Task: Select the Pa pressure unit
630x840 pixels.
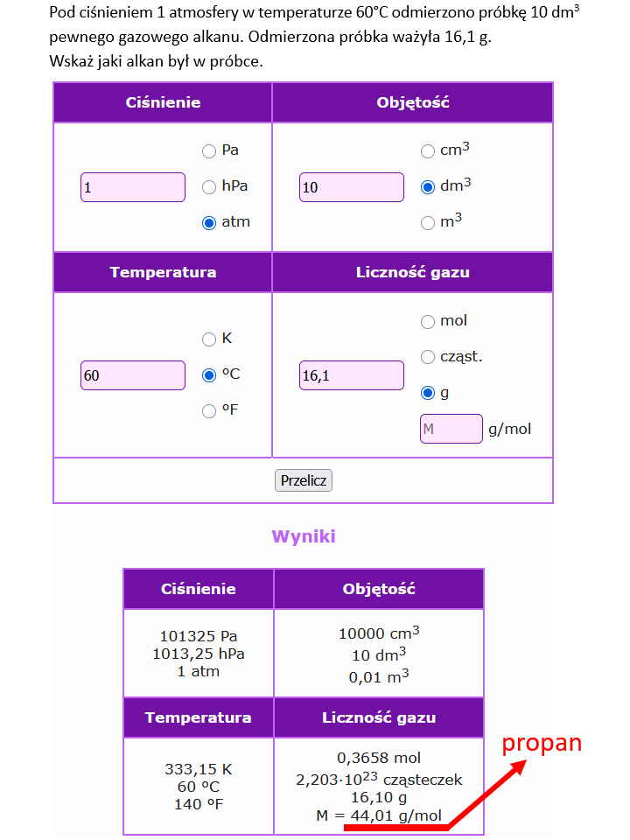Action: pos(209,151)
